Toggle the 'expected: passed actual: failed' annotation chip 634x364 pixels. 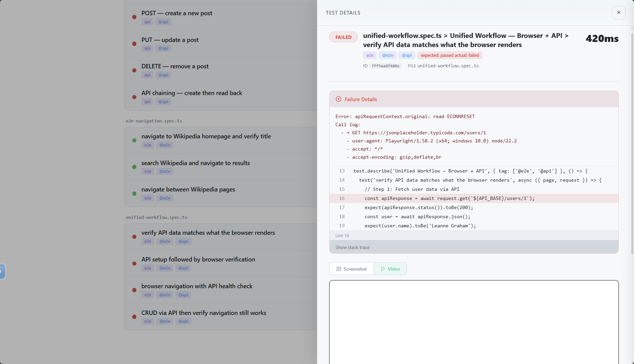click(450, 55)
